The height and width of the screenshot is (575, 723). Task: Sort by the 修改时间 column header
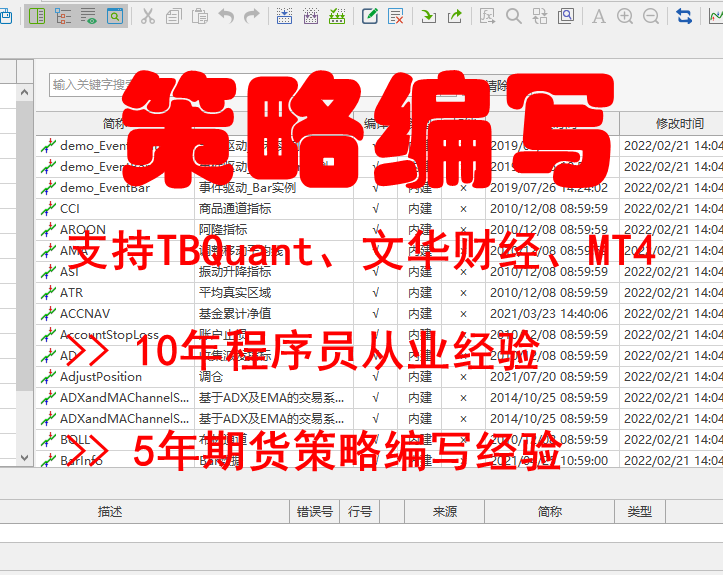[x=679, y=124]
